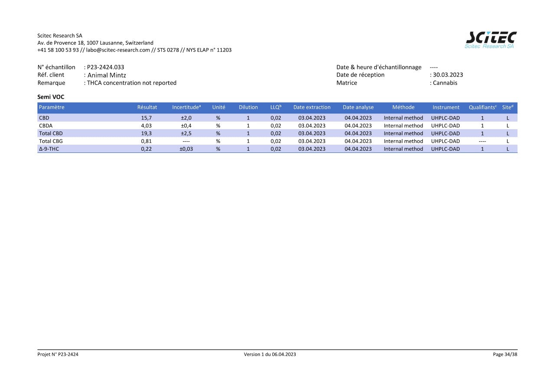Click the Animal Mintz client reference

[x=107, y=75]
